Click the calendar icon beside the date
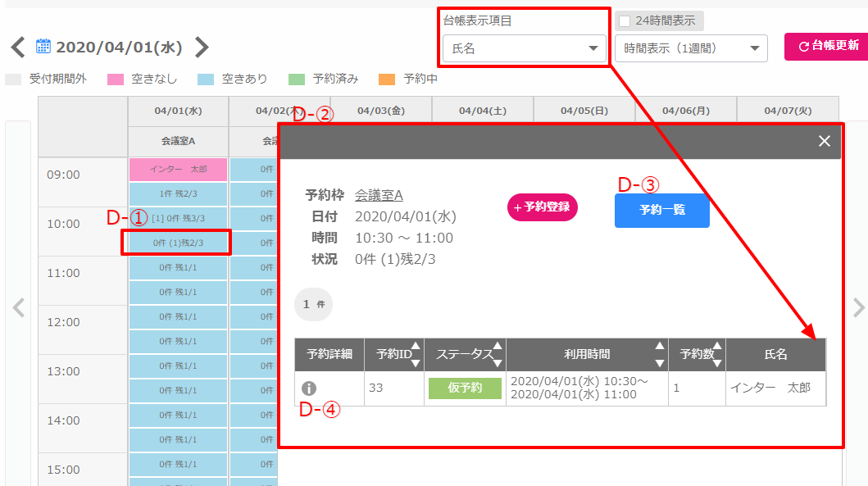Screen dimensions: 868x486 43,47
